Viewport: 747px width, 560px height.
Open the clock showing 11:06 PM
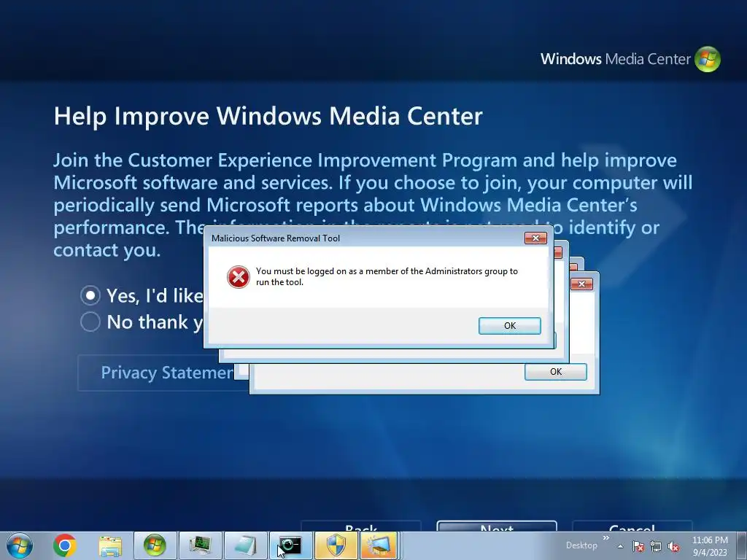pos(710,546)
